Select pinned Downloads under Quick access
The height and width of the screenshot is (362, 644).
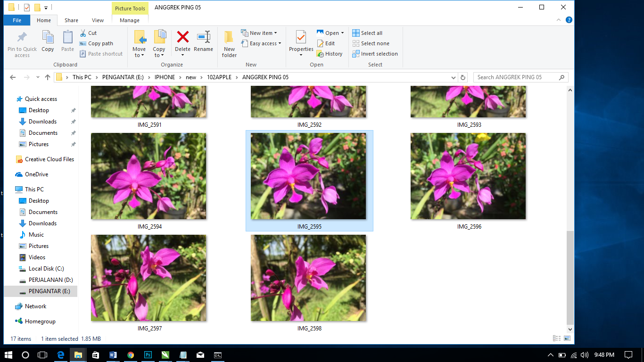coord(42,122)
